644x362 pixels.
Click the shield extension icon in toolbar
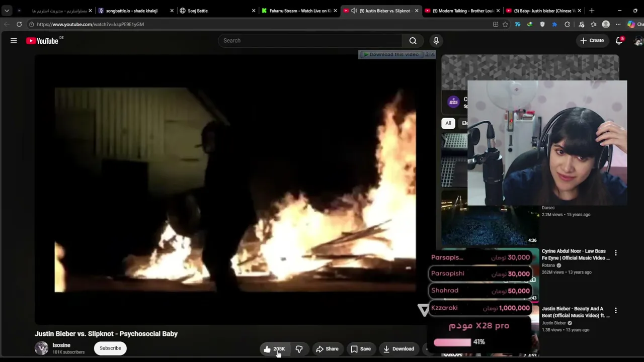pos(542,24)
